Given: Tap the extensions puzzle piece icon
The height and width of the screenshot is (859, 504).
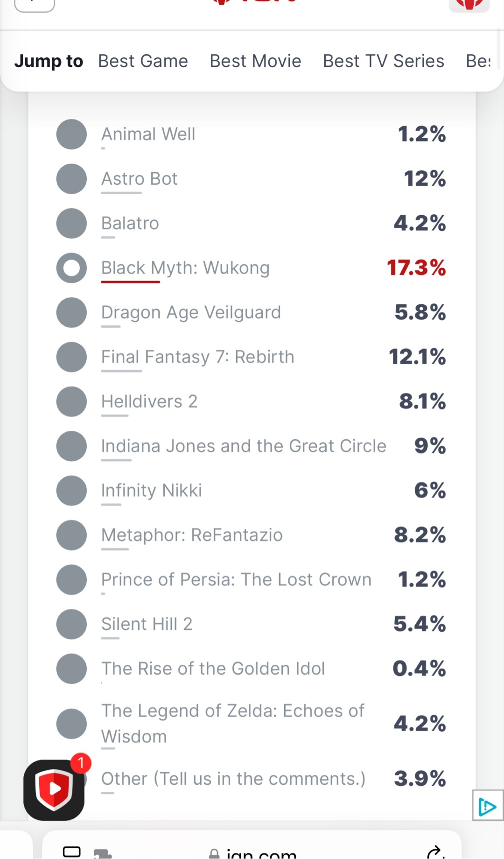Looking at the screenshot, I should pos(103,853).
